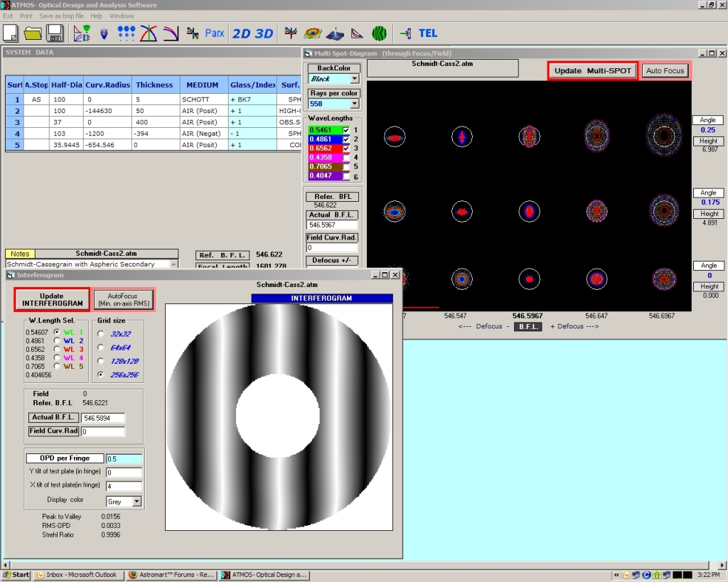Open a file with the folder icon
This screenshot has height=582, width=728.
(33, 33)
